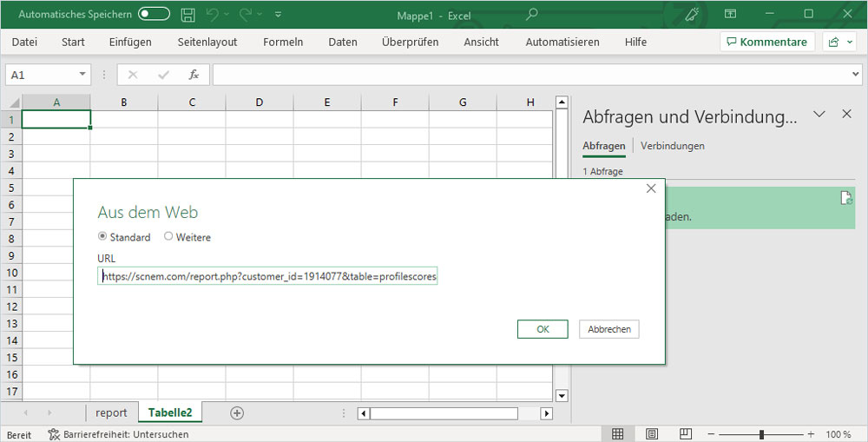868x442 pixels.
Task: Open the query pane options chevron
Action: click(x=819, y=114)
